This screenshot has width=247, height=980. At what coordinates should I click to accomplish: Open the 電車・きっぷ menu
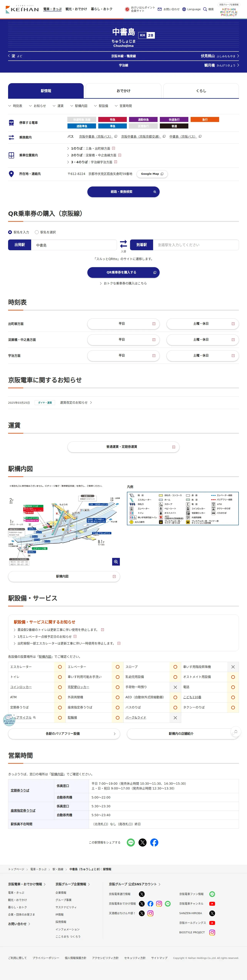(x=52, y=9)
